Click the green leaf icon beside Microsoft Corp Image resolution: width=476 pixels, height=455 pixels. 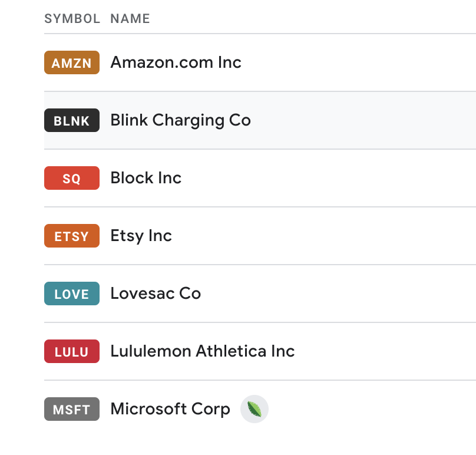point(254,409)
